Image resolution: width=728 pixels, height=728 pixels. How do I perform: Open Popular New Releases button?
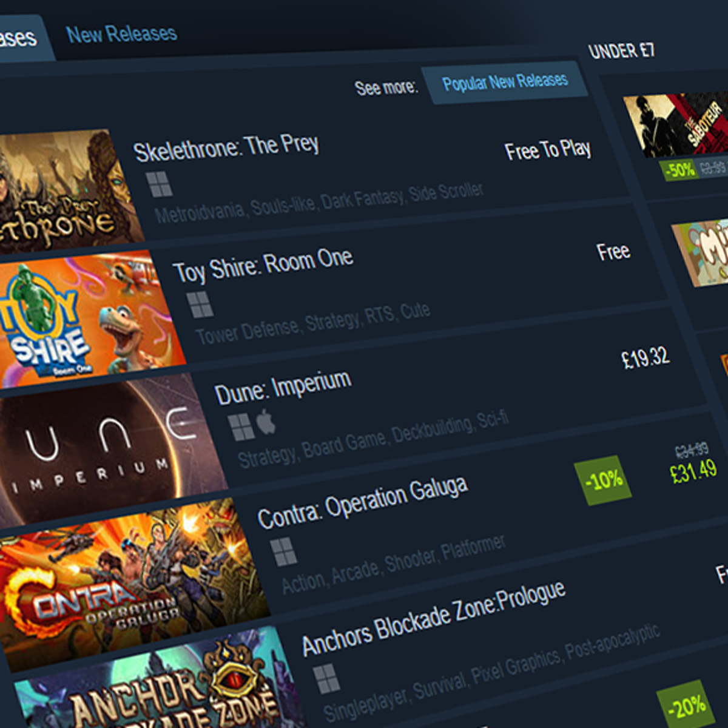pyautogui.click(x=505, y=82)
